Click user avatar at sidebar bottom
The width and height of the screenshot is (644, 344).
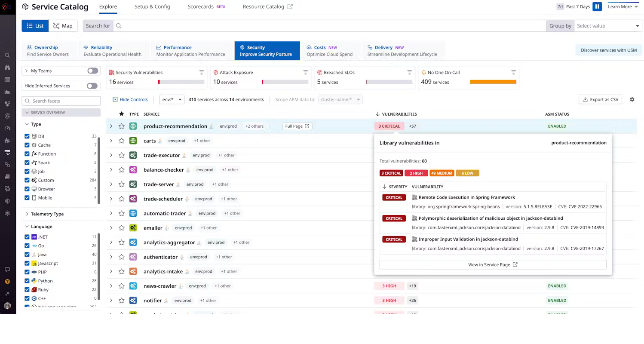(x=7, y=306)
